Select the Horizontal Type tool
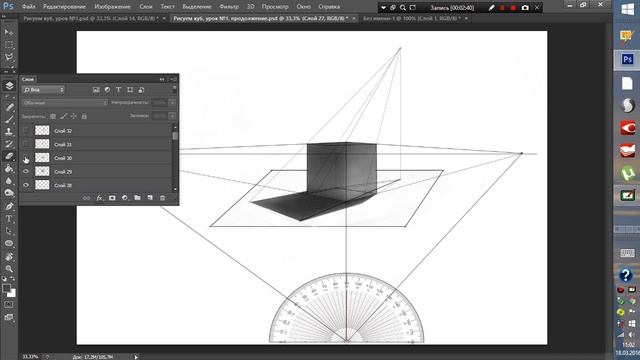 9,219
